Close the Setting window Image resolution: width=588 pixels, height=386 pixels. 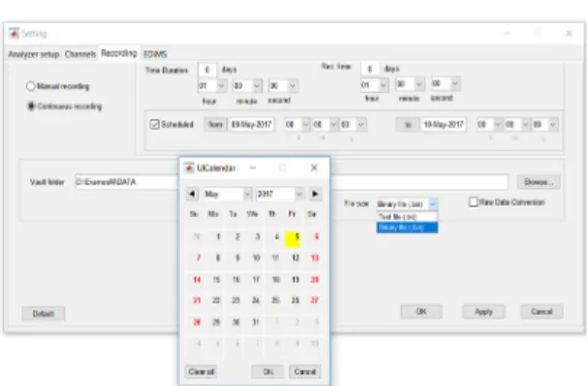click(569, 33)
